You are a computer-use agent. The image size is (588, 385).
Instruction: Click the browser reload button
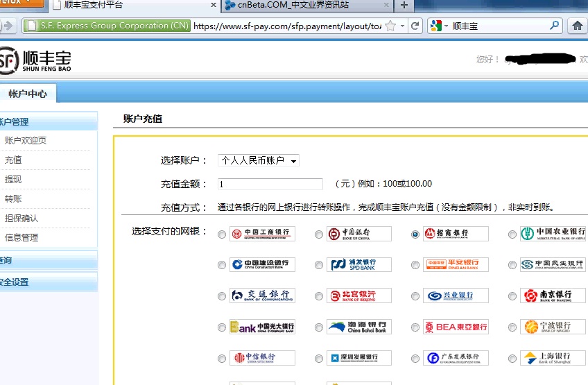pyautogui.click(x=415, y=26)
